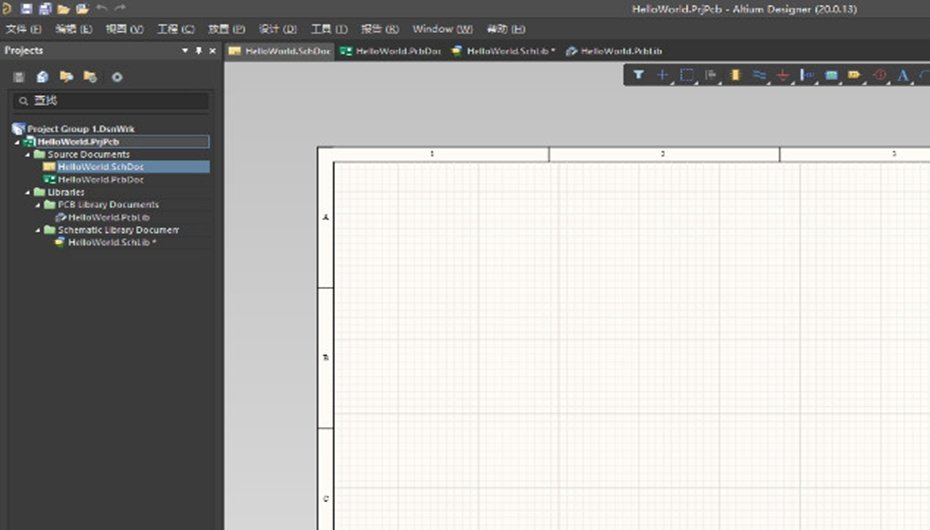The height and width of the screenshot is (530, 930).
Task: Select the Place Sheet Symbol tool
Action: click(832, 75)
